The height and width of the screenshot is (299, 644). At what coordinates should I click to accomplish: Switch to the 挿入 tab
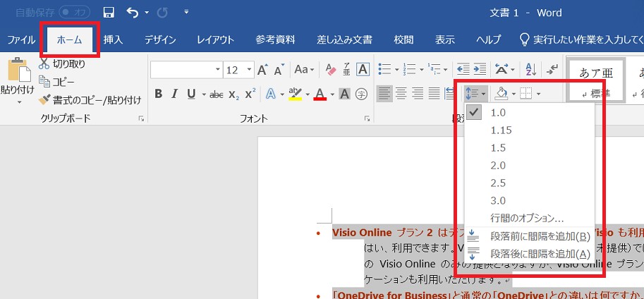(114, 39)
